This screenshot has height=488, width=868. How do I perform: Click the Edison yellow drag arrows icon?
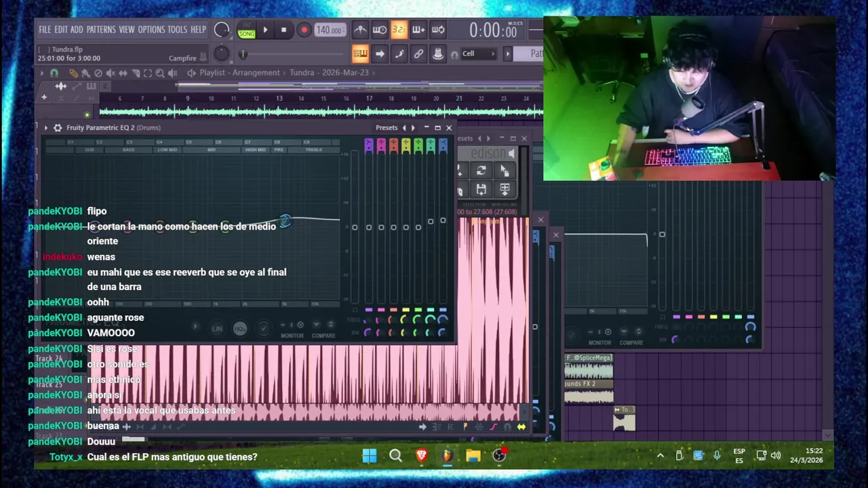coord(521,426)
